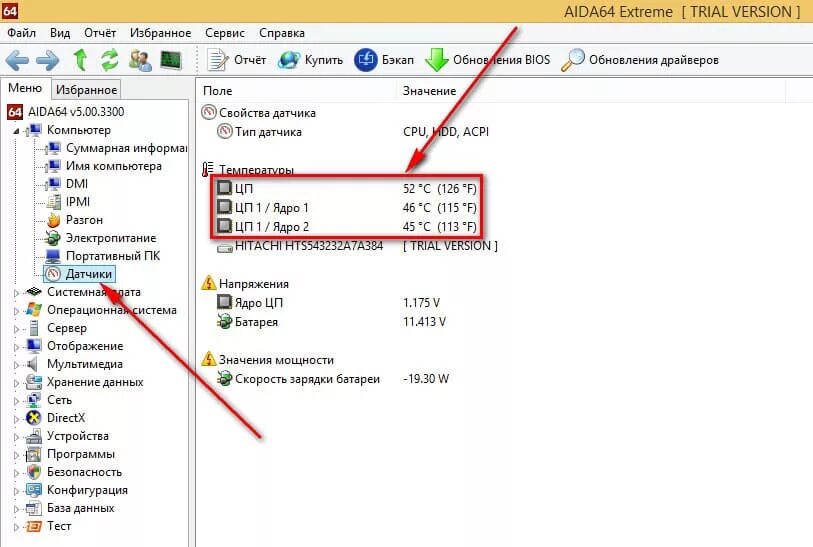Expand the Системная плата node
The image size is (813, 547).
[16, 293]
